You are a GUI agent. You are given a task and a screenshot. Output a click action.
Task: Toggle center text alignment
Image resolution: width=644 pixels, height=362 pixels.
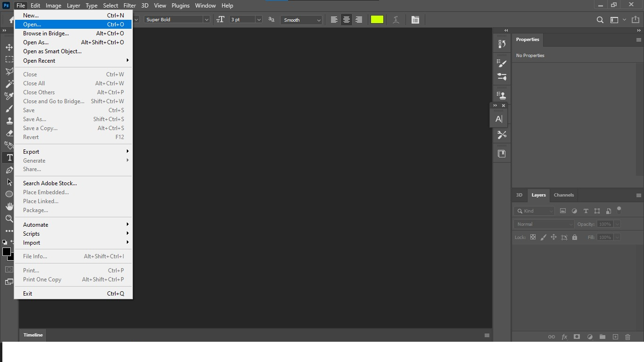pos(347,19)
